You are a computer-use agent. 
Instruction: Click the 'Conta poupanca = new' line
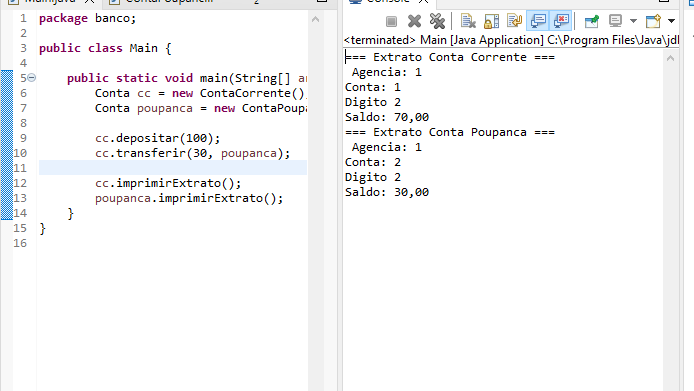coord(200,108)
